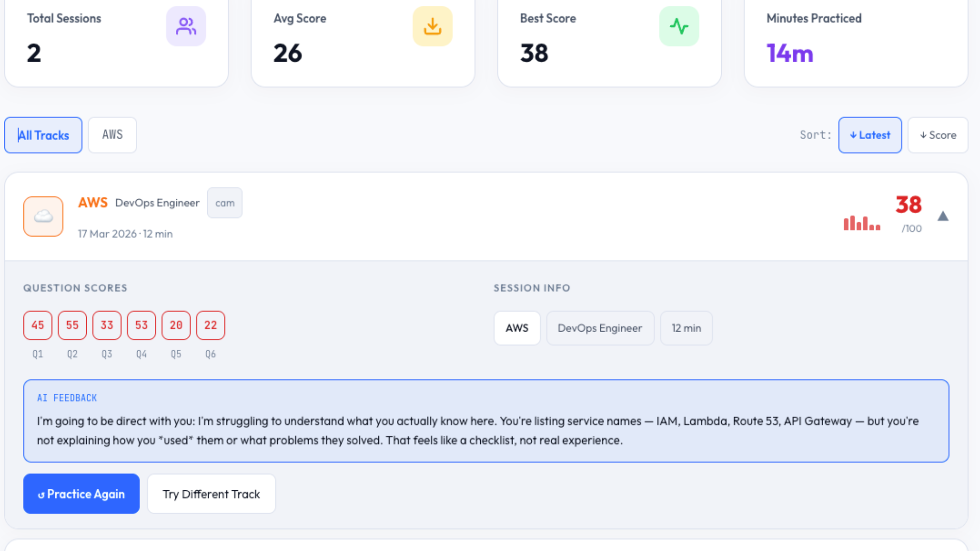980x551 pixels.
Task: Click the yellow download icon in Avg Score
Action: tap(432, 26)
